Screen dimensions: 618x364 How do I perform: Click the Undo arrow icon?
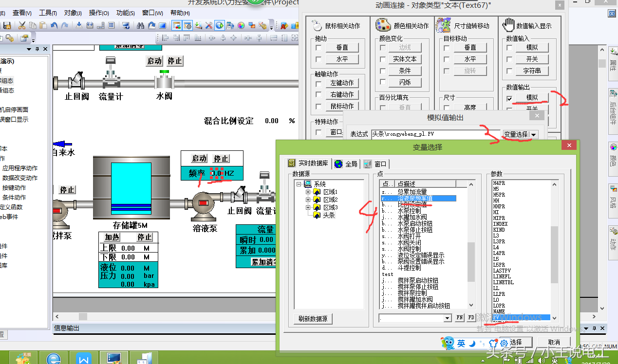coord(54,25)
